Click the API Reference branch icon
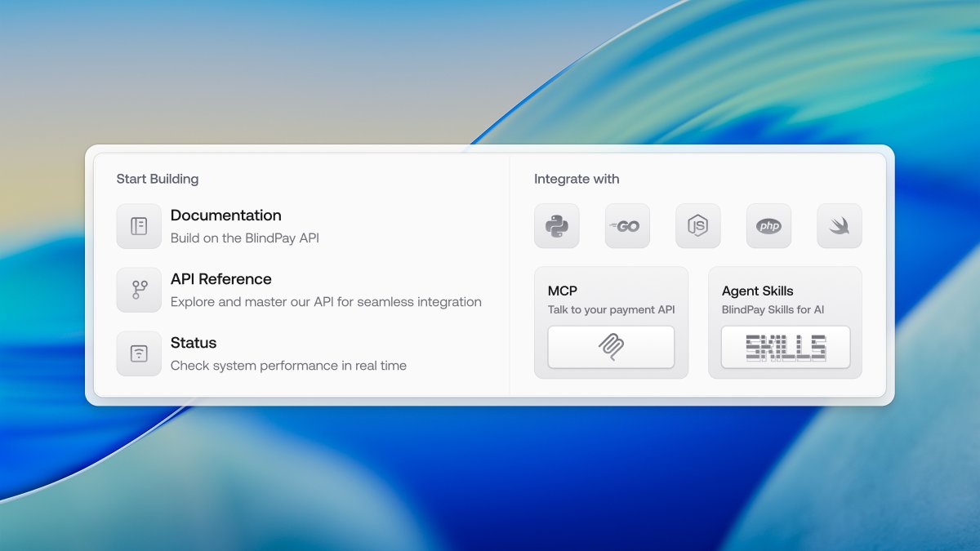The image size is (980, 551). click(139, 290)
